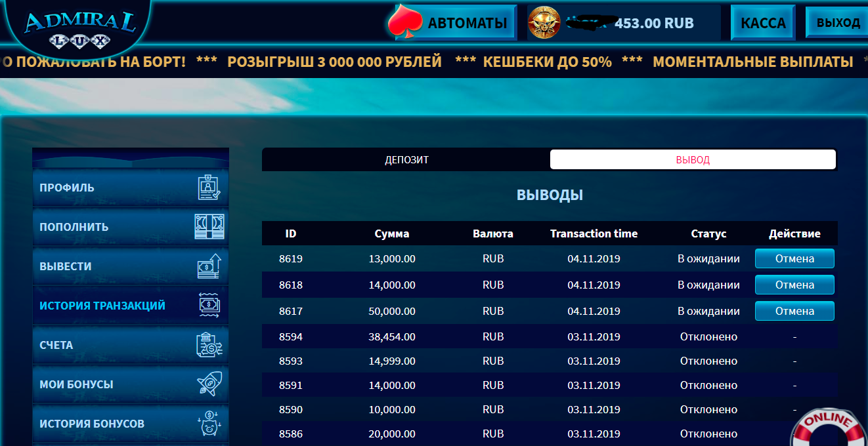Screen dimensions: 868x446
Task: Click the Статус column header
Action: 708,233
